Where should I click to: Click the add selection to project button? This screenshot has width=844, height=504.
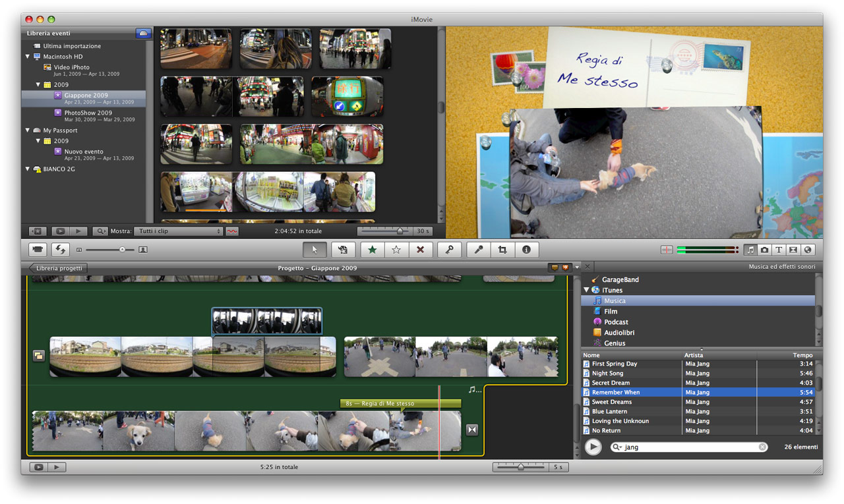pyautogui.click(x=343, y=250)
